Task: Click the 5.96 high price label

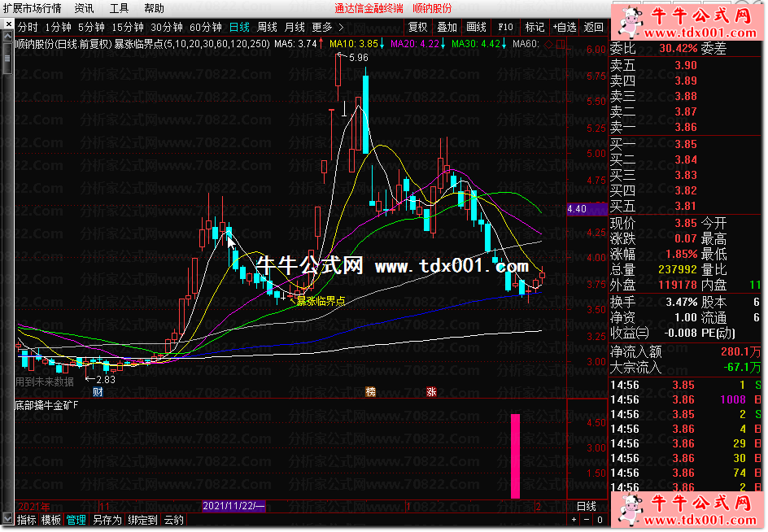Action: coord(359,58)
